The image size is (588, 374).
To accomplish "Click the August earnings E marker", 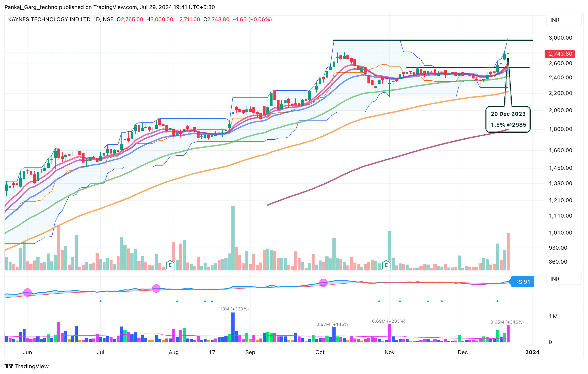I will pyautogui.click(x=170, y=265).
